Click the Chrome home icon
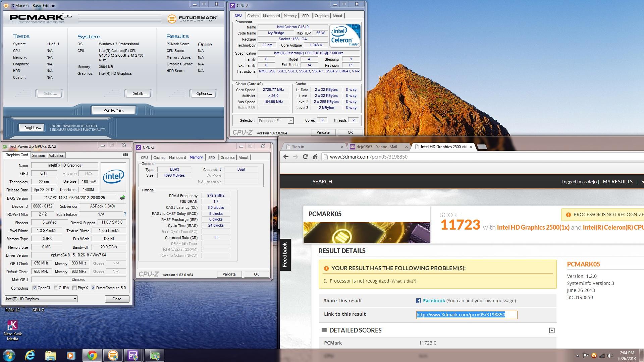The width and height of the screenshot is (644, 362). click(315, 157)
